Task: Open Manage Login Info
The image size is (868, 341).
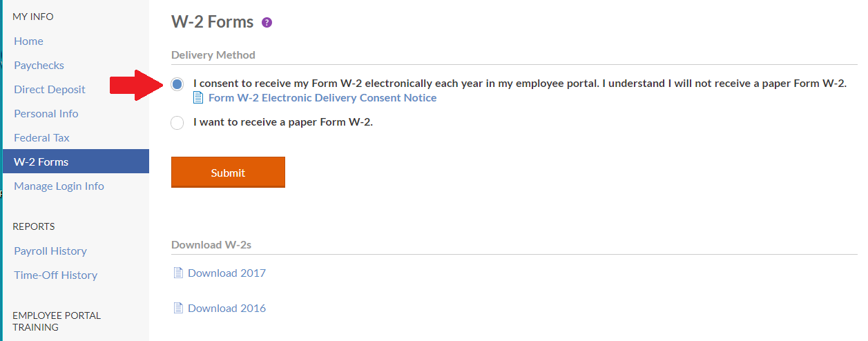Action: 59,186
